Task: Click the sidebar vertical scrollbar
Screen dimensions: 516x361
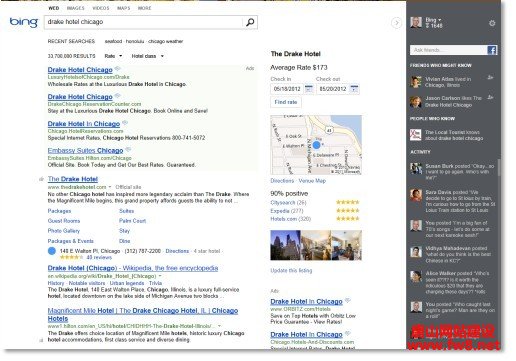Action: 499,167
